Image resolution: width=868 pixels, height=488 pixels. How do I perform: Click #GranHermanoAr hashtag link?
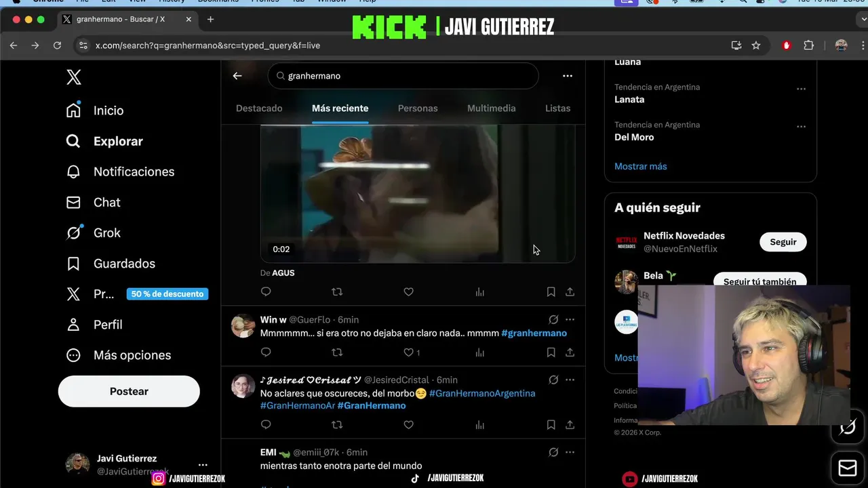coord(297,406)
